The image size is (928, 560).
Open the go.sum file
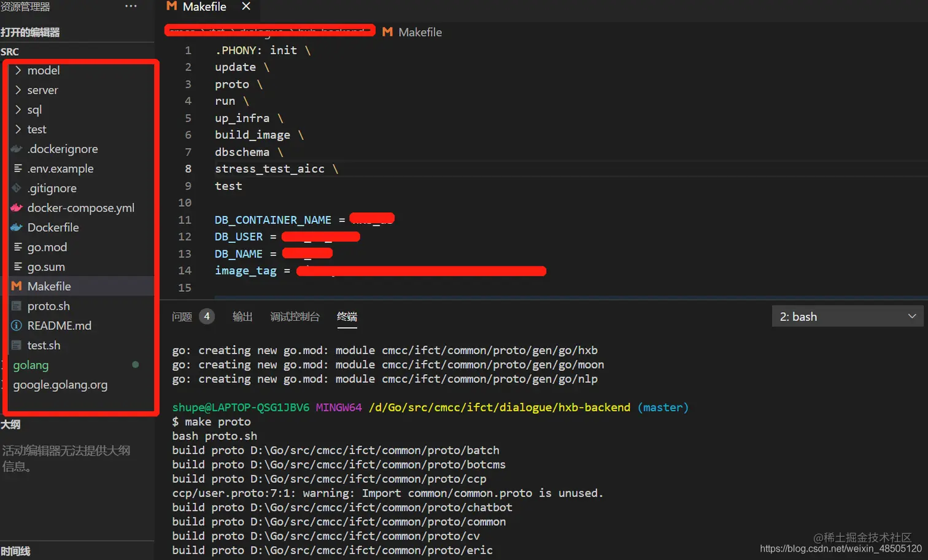46,267
